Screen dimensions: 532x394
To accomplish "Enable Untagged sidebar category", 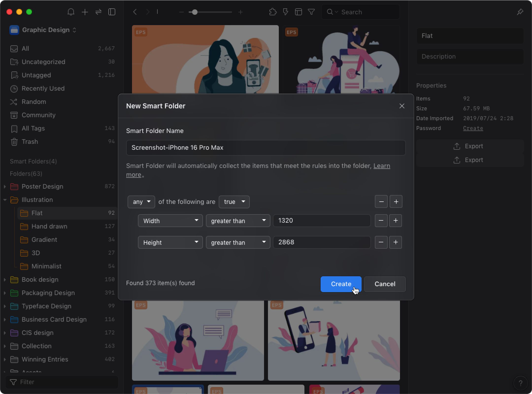I will pyautogui.click(x=36, y=75).
